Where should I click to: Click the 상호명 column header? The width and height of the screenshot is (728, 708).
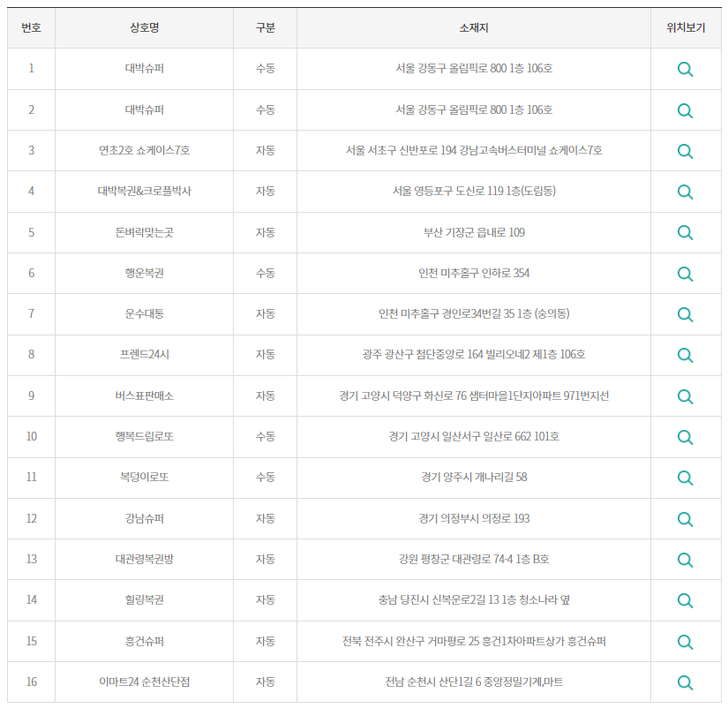click(x=145, y=28)
